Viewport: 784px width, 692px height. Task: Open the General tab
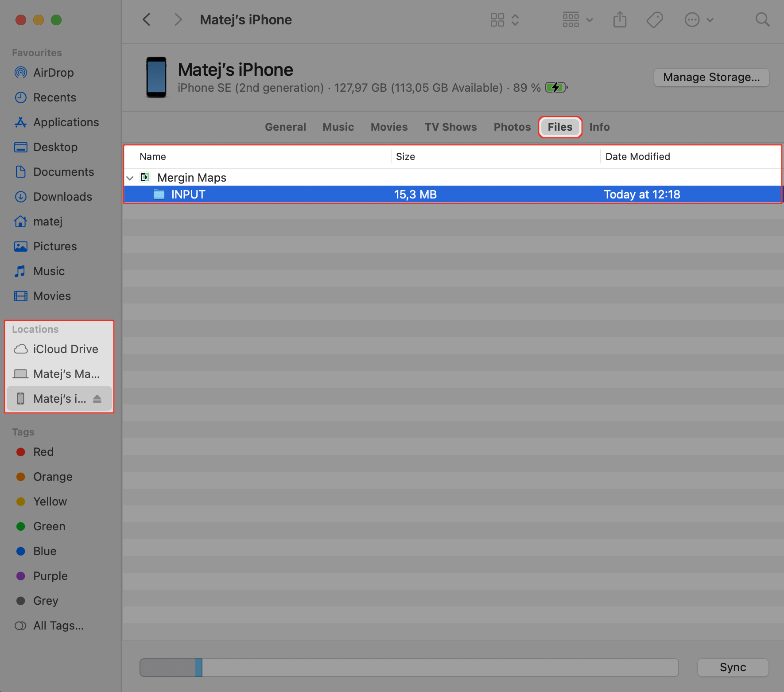285,127
